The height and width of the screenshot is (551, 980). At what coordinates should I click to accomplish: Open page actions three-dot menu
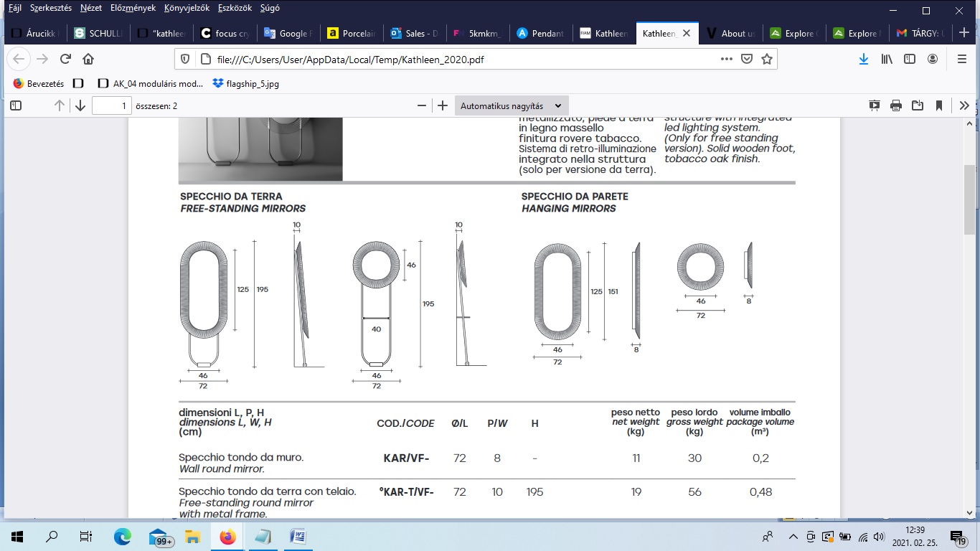[x=727, y=59]
